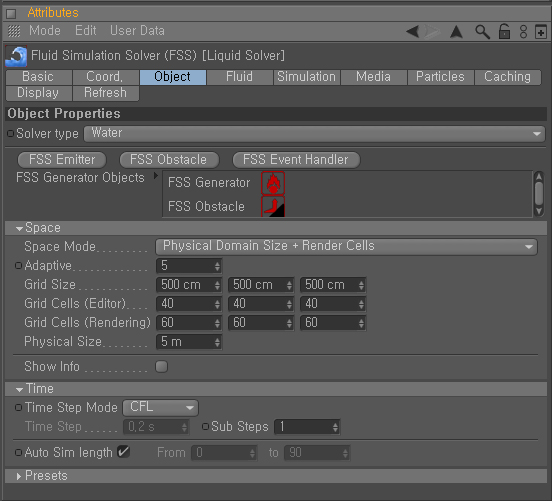Select the FSS Generator flame icon
Image resolution: width=552 pixels, height=501 pixels.
pyautogui.click(x=273, y=183)
